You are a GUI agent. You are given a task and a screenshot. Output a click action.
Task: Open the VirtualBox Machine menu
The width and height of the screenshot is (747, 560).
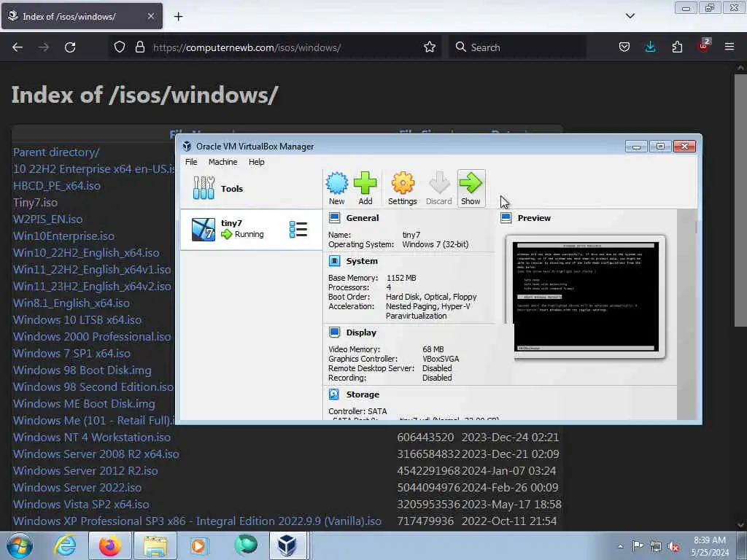tap(222, 162)
